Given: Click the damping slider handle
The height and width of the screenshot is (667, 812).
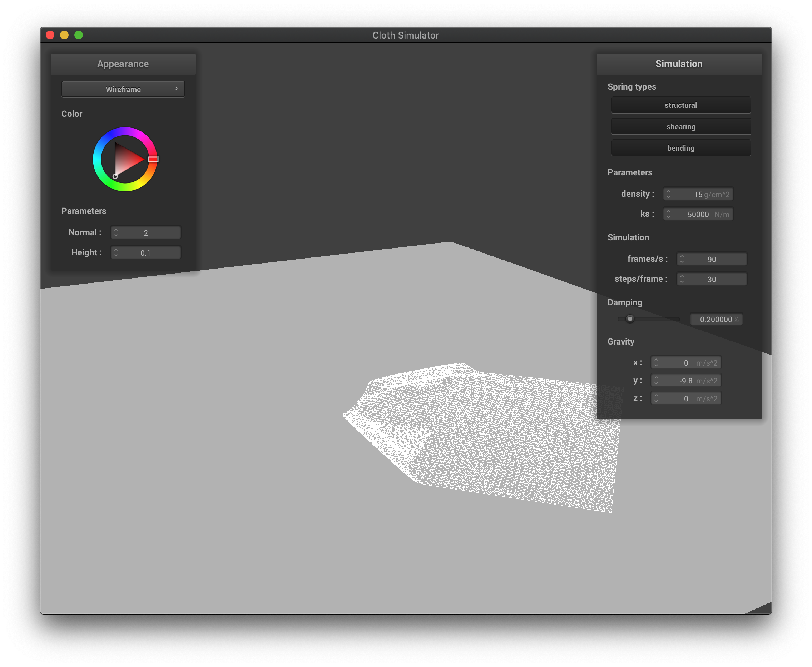Looking at the screenshot, I should pos(629,319).
